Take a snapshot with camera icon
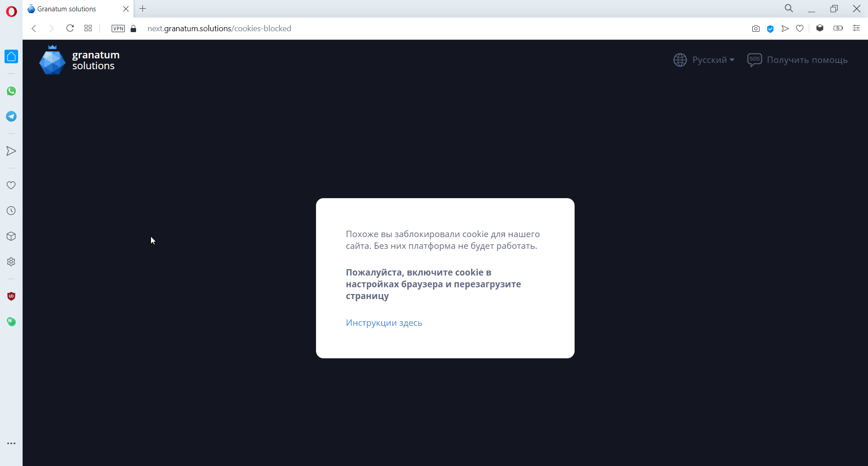The width and height of the screenshot is (868, 466). click(x=755, y=29)
